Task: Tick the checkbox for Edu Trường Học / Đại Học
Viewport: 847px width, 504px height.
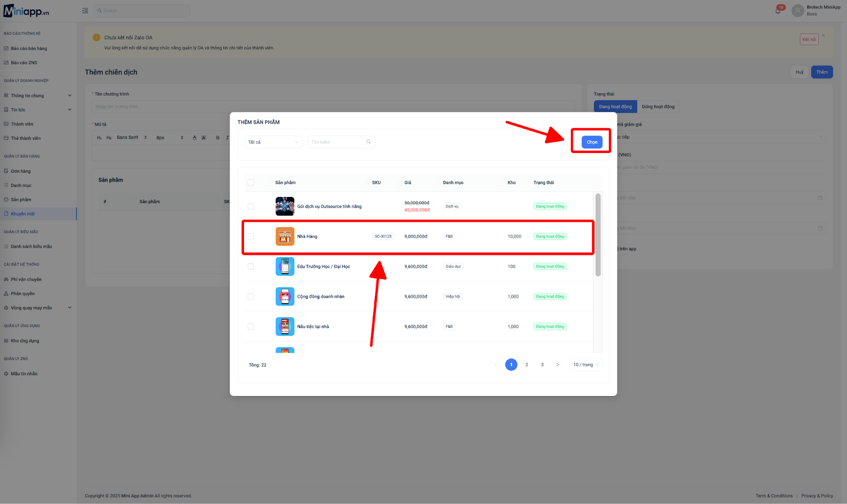Action: tap(251, 266)
